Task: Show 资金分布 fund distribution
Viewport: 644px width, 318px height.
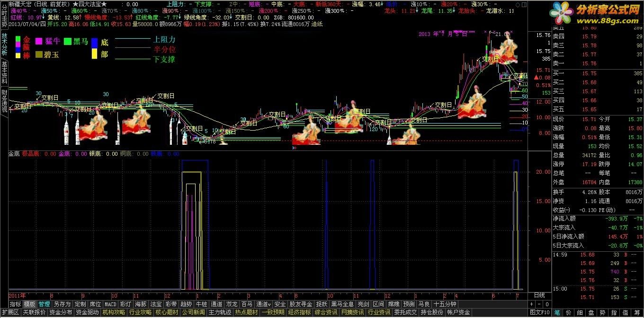Action: click(x=61, y=312)
